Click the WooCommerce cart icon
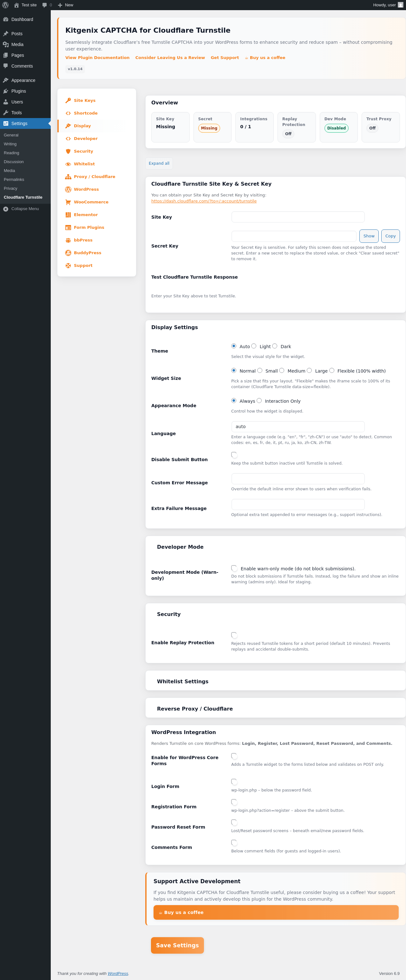This screenshot has width=406, height=980. (68, 202)
